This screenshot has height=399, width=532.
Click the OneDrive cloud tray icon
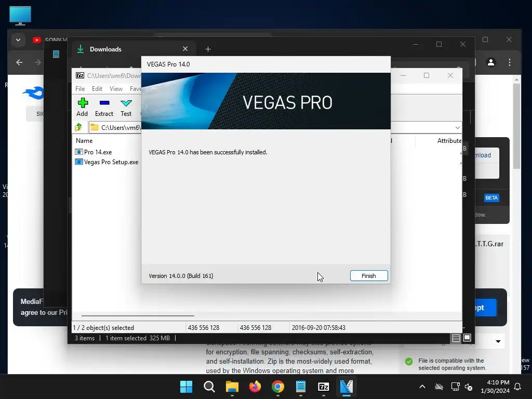tap(439, 387)
